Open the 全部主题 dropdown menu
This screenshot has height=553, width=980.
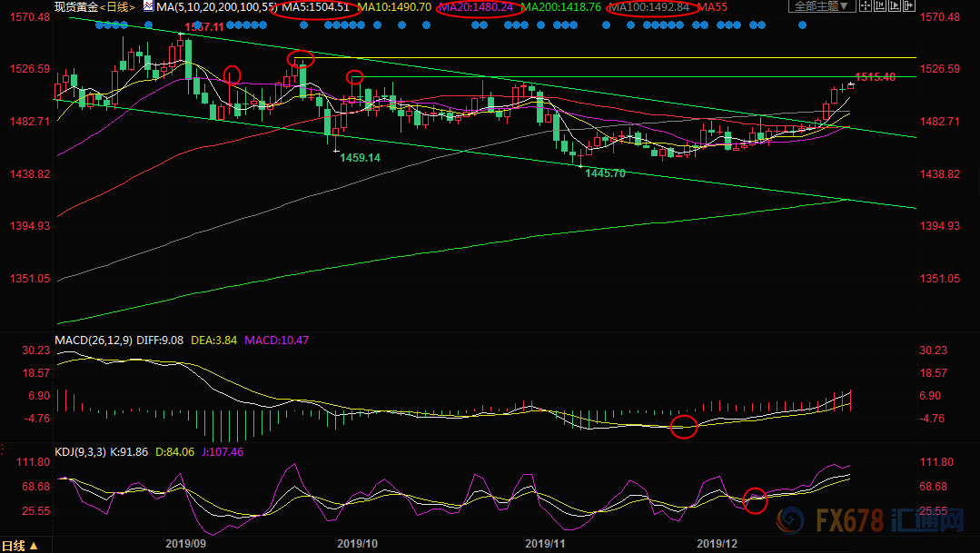tap(823, 6)
